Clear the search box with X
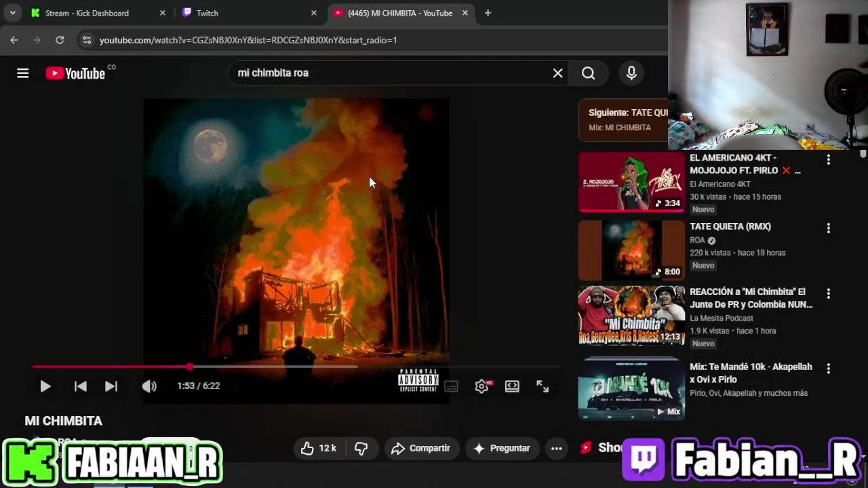The image size is (868, 488). click(x=557, y=73)
